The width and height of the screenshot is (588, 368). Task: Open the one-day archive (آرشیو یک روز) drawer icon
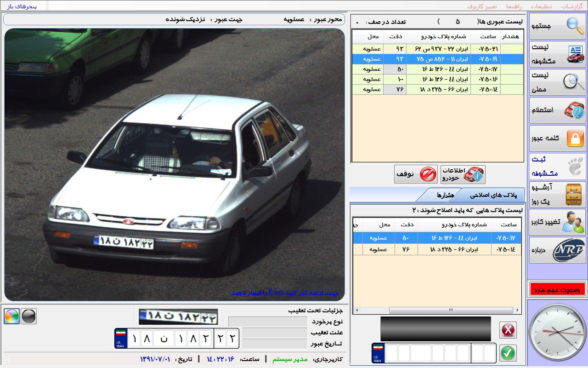tap(558, 195)
